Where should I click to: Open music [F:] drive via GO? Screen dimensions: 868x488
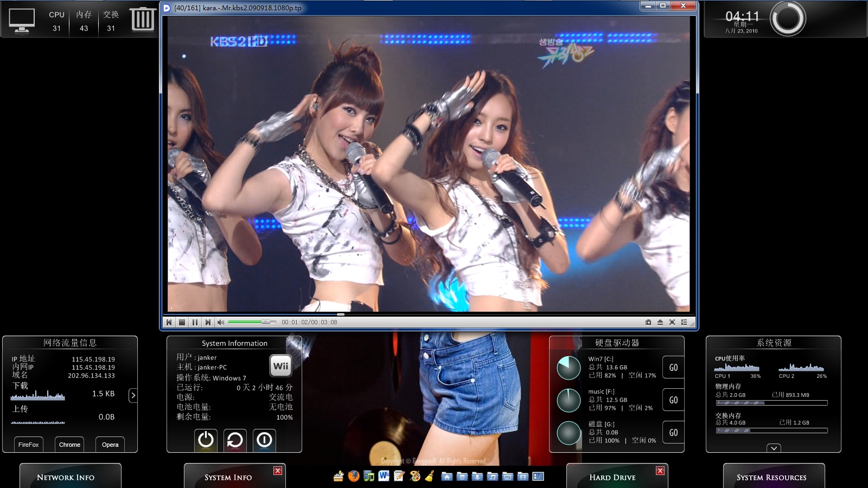(x=673, y=400)
